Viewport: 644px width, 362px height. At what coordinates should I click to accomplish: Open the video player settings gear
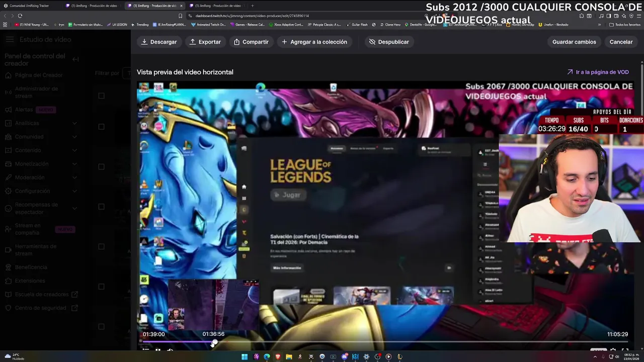613,350
